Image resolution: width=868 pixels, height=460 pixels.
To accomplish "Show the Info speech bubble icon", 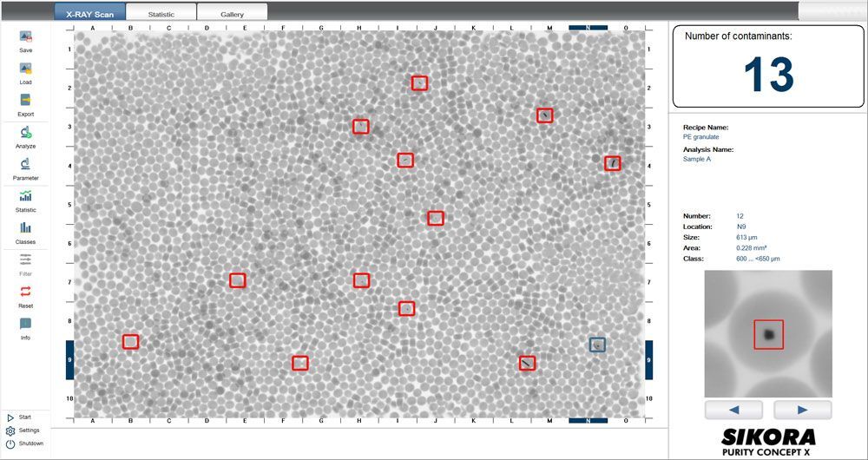I will [x=25, y=324].
